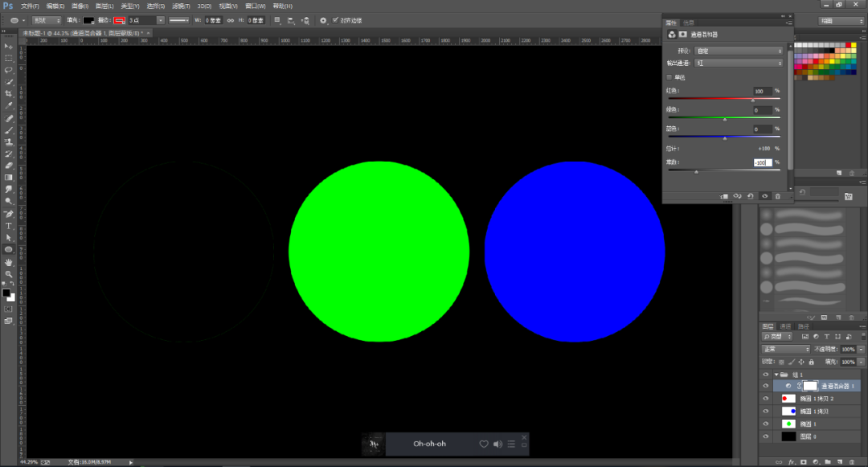Select the Brush tool

coord(8,130)
